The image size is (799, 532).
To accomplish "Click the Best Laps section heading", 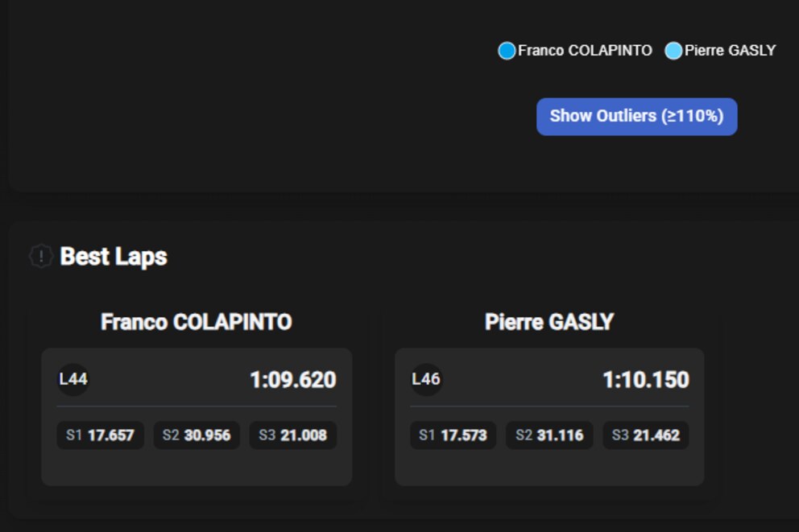I will coord(114,257).
